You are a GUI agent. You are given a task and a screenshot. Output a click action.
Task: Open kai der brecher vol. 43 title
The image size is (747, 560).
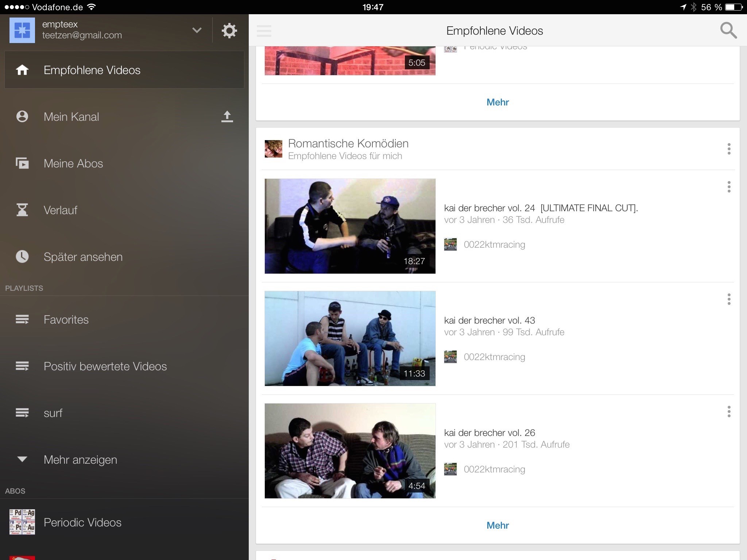pyautogui.click(x=489, y=320)
